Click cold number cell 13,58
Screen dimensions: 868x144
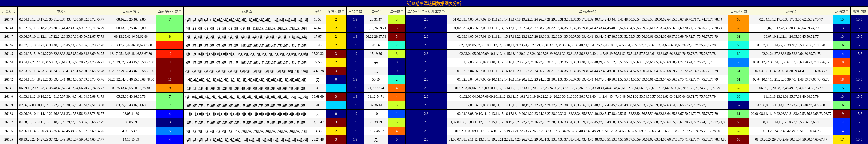pos(318,20)
